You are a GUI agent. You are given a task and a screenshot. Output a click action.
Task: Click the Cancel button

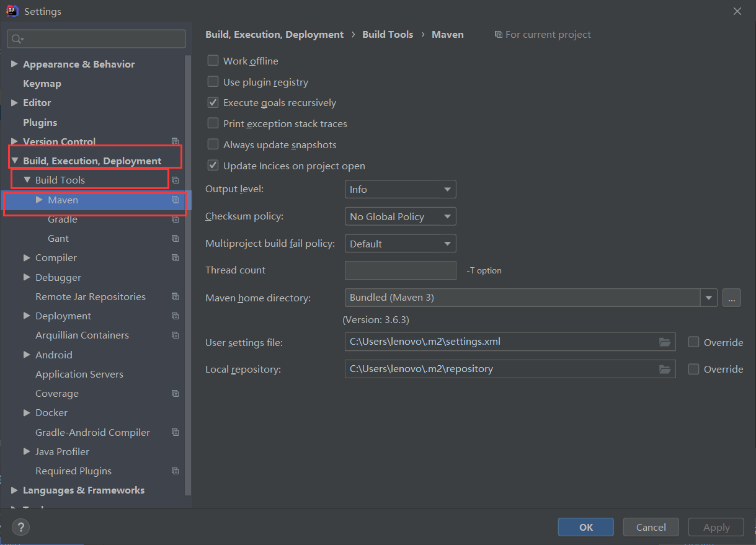pyautogui.click(x=651, y=527)
